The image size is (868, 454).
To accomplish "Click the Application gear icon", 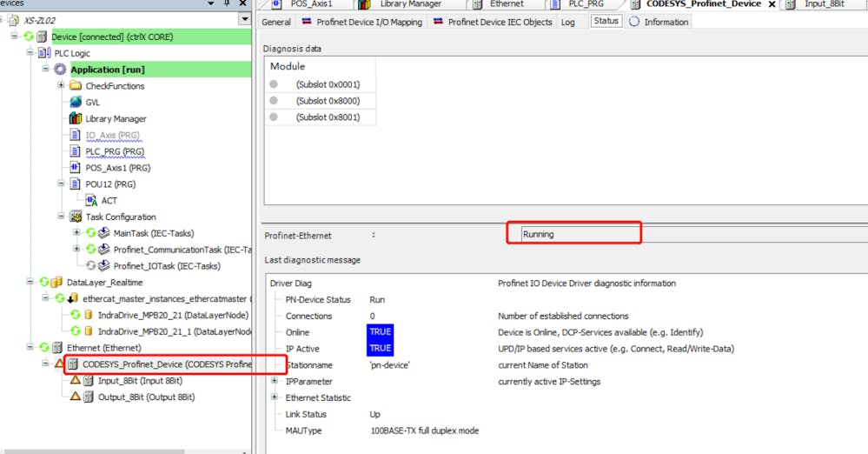I will 60,70.
